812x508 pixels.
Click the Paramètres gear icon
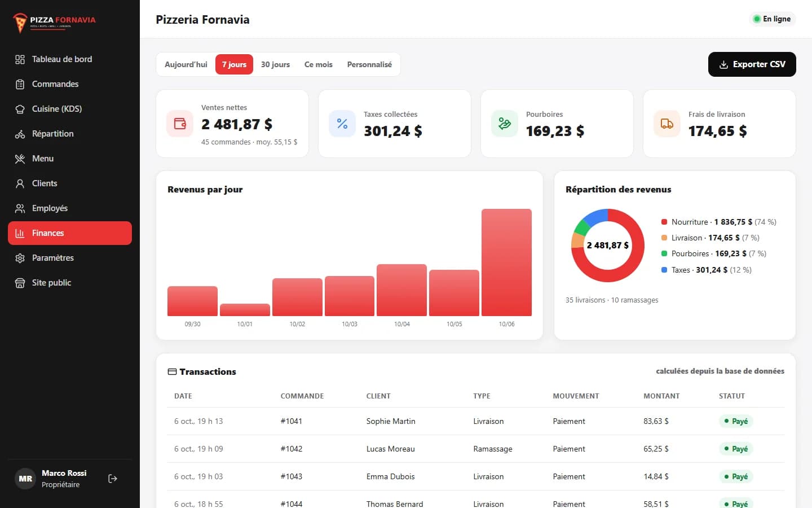(20, 258)
